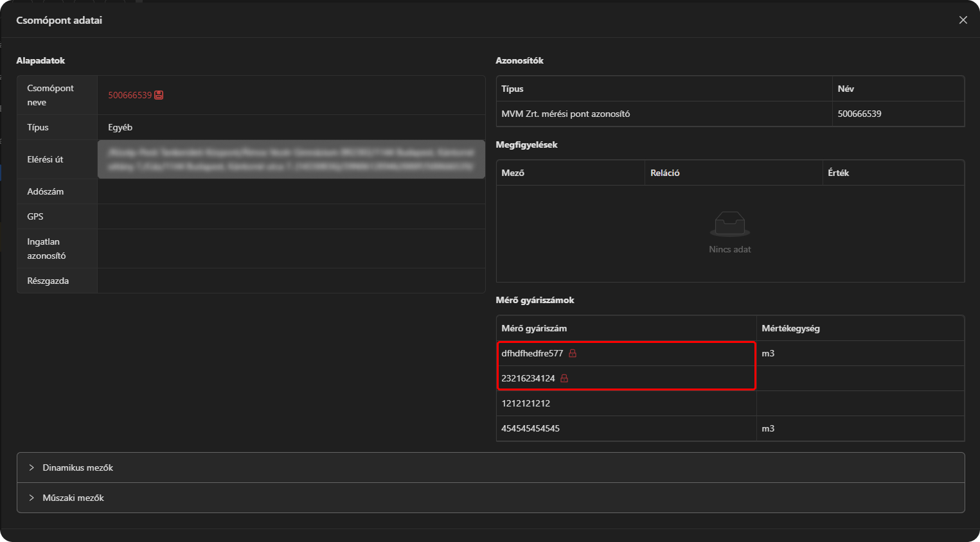This screenshot has height=542, width=980.
Task: Click the red save icon beside 500666539
Action: click(x=159, y=95)
